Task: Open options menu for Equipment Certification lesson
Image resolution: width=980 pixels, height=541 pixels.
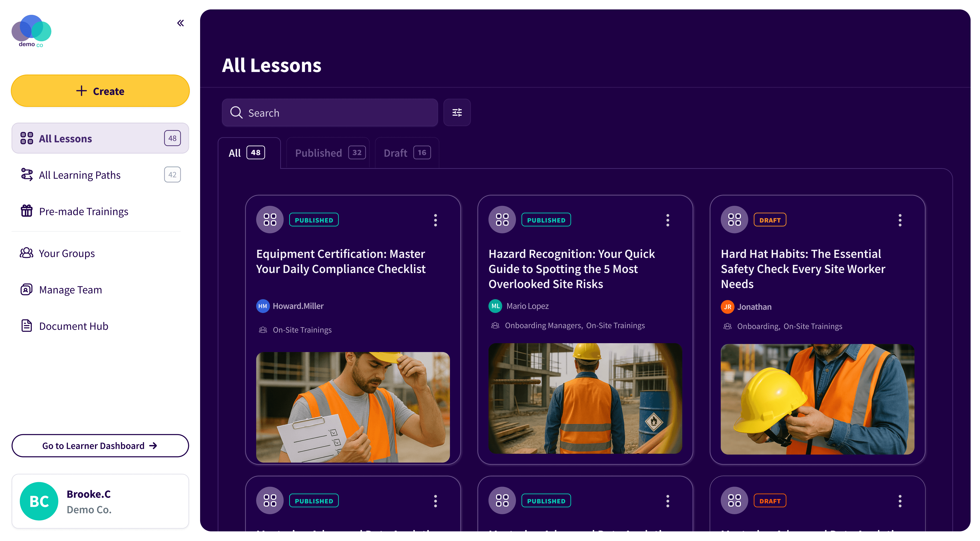Action: point(436,220)
